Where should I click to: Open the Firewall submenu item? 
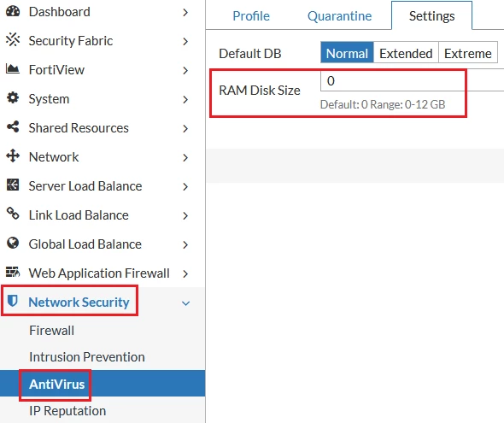[x=51, y=331]
